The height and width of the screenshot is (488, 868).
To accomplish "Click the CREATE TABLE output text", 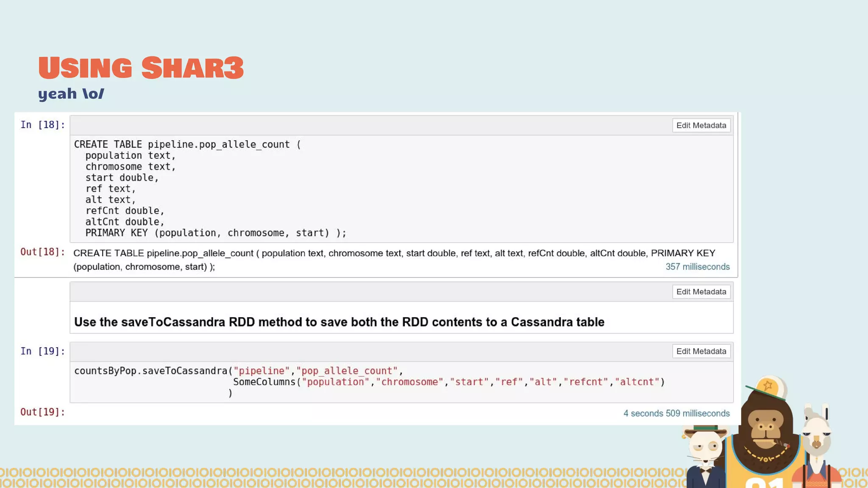I will pyautogui.click(x=394, y=254).
